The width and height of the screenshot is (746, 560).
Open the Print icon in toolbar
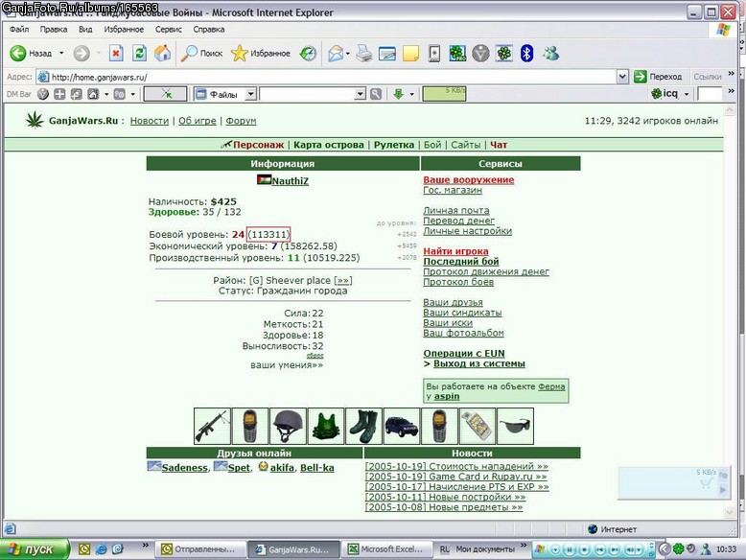coord(364,54)
